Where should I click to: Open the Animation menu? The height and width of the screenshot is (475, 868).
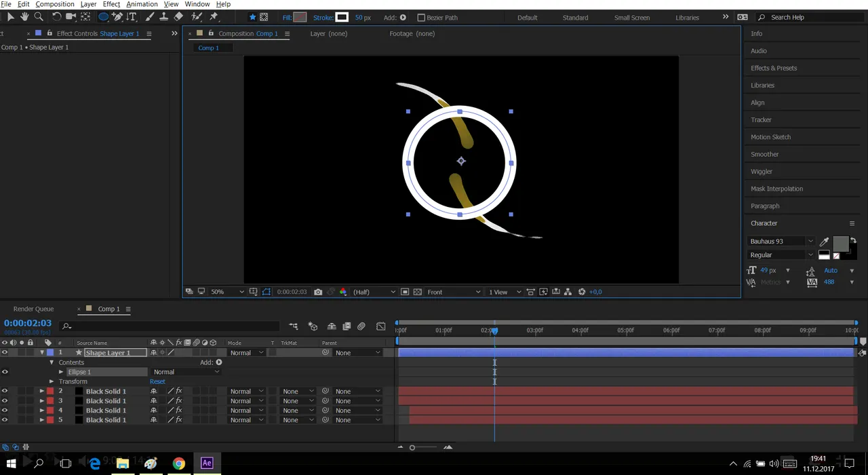coord(142,4)
